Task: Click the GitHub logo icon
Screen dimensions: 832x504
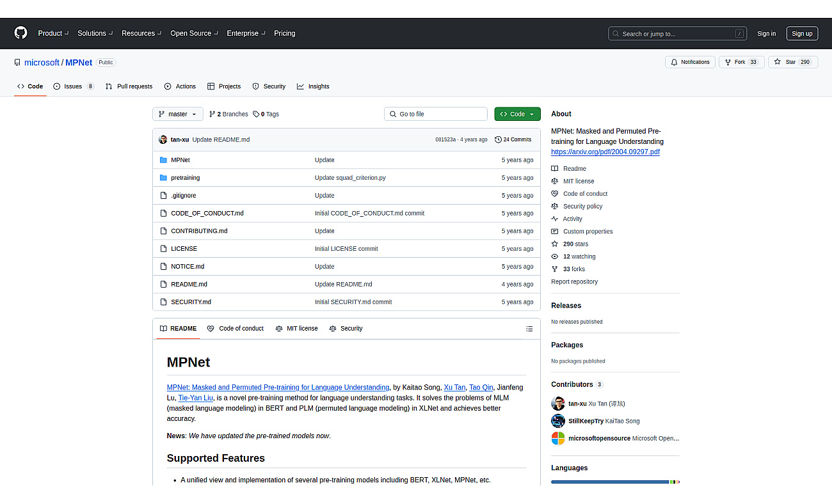Action: (21, 33)
